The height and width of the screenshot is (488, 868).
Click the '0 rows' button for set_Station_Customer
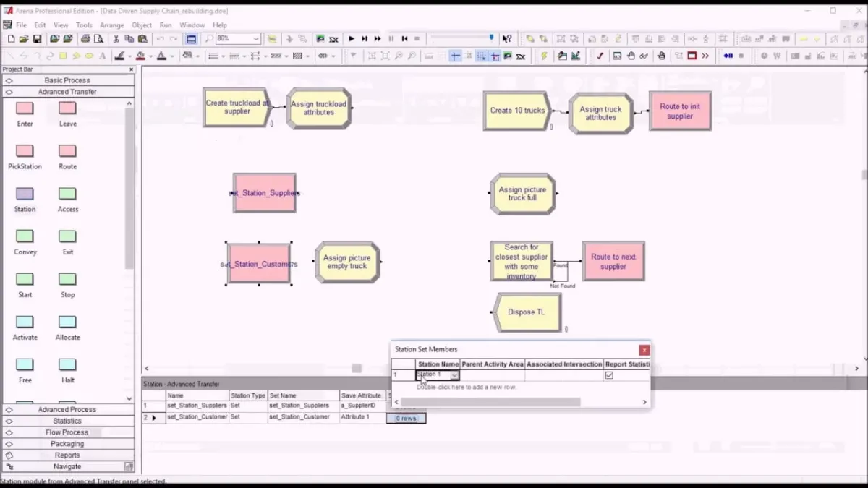tap(406, 418)
